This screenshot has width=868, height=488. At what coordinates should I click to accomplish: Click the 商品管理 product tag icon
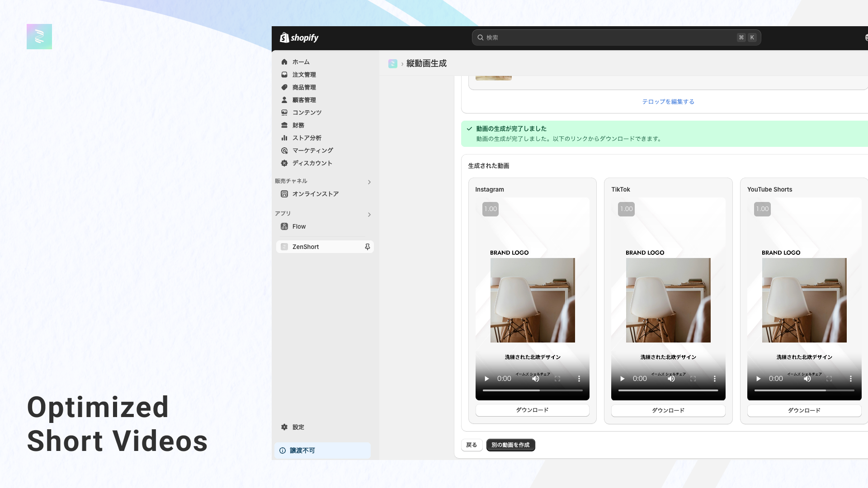(284, 87)
